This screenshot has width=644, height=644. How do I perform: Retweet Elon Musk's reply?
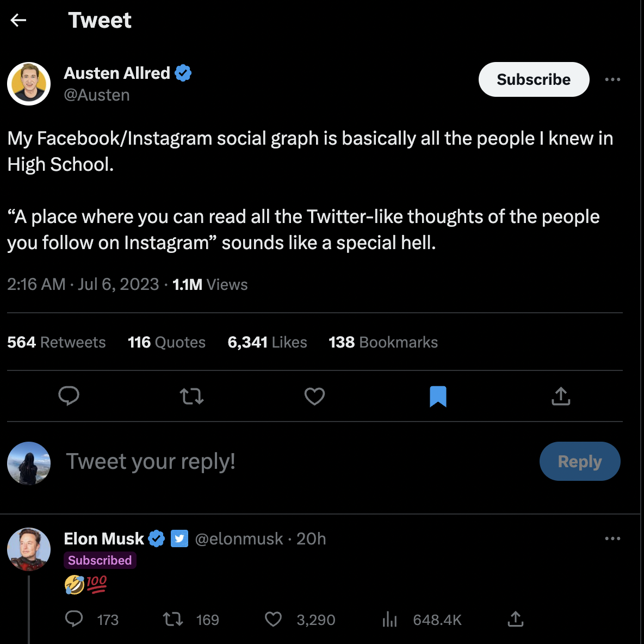click(x=174, y=619)
